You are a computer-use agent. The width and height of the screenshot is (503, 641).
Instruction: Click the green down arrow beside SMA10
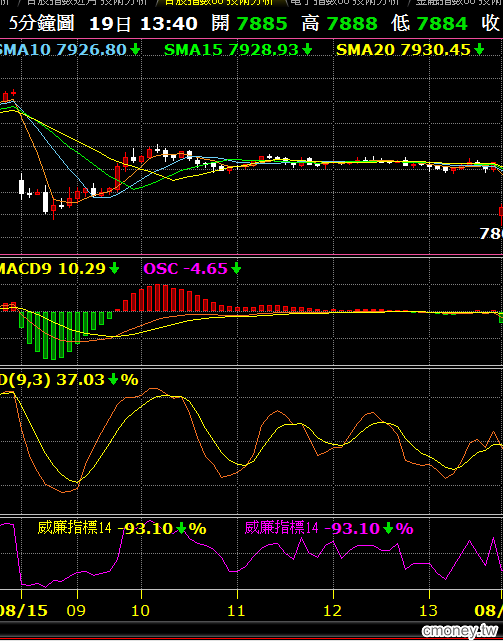tap(135, 50)
